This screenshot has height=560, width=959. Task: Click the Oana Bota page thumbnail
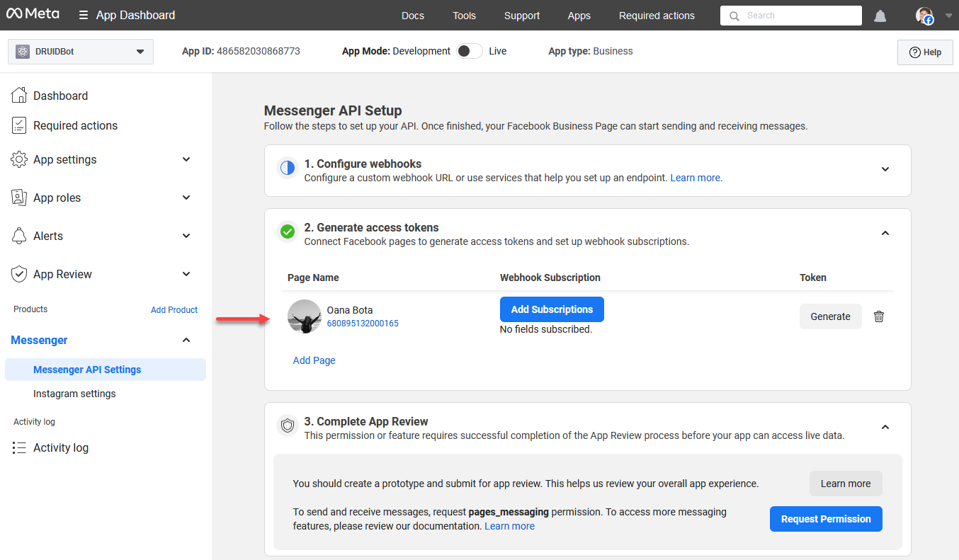pos(305,316)
